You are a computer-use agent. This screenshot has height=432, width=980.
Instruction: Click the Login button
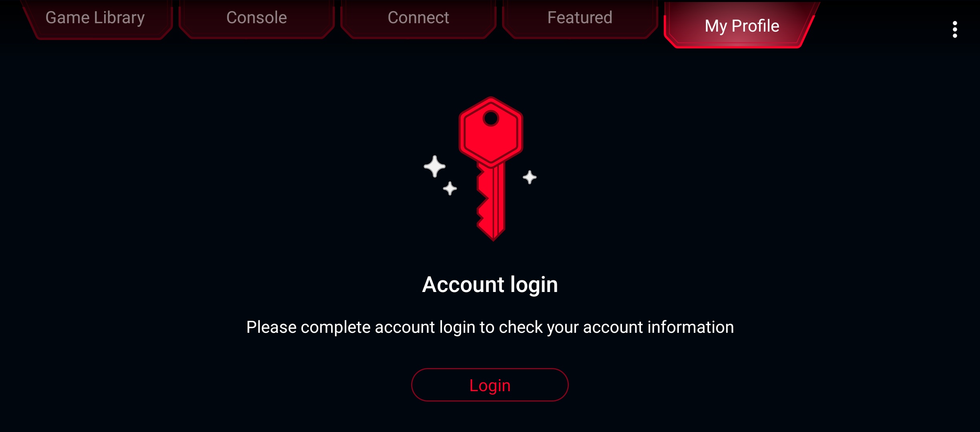(x=490, y=385)
